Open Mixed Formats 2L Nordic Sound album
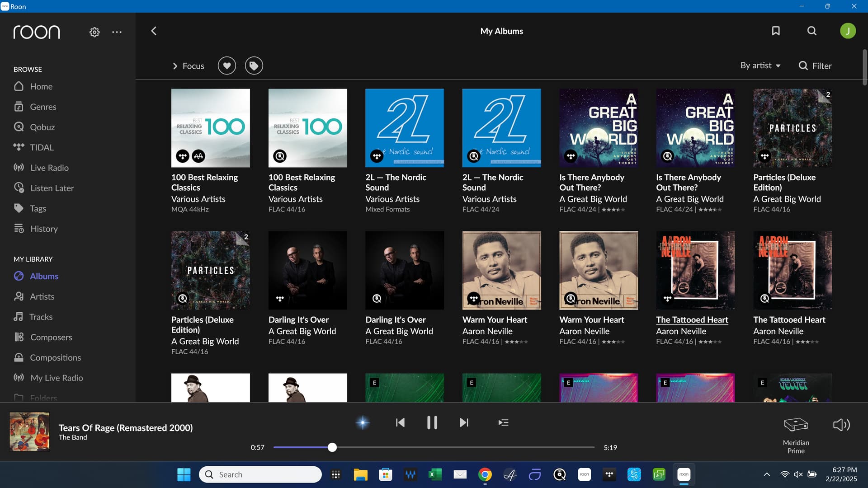The height and width of the screenshot is (488, 868). point(405,128)
